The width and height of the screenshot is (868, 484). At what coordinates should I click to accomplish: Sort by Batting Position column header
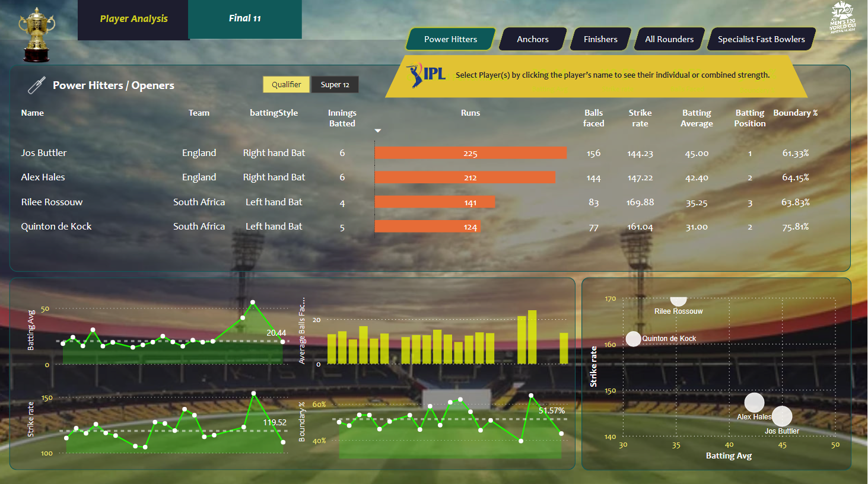[x=750, y=118]
